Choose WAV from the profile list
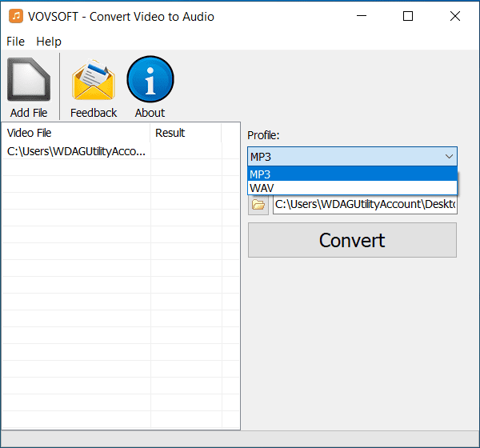 click(352, 188)
